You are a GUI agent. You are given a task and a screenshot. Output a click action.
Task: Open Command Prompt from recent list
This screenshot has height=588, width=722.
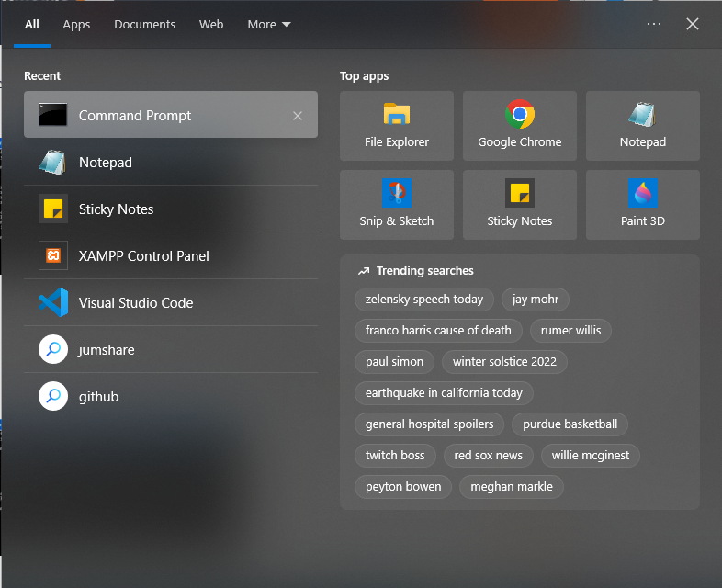click(x=170, y=114)
